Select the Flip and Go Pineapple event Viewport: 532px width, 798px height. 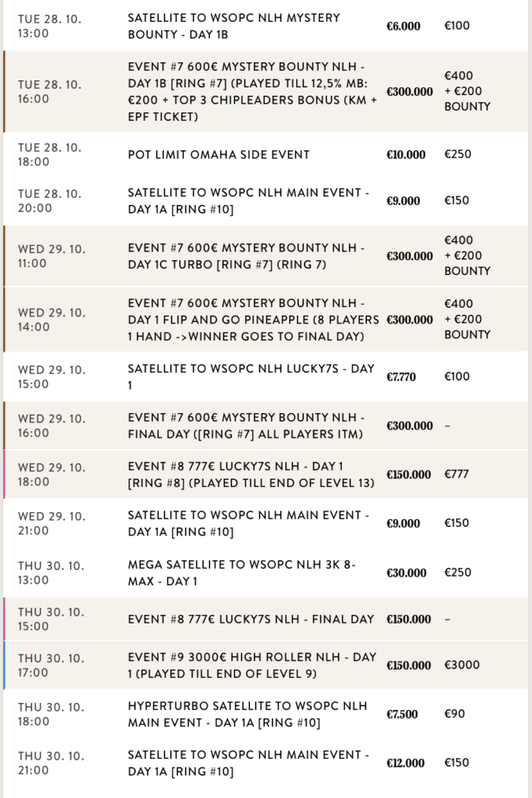(252, 320)
